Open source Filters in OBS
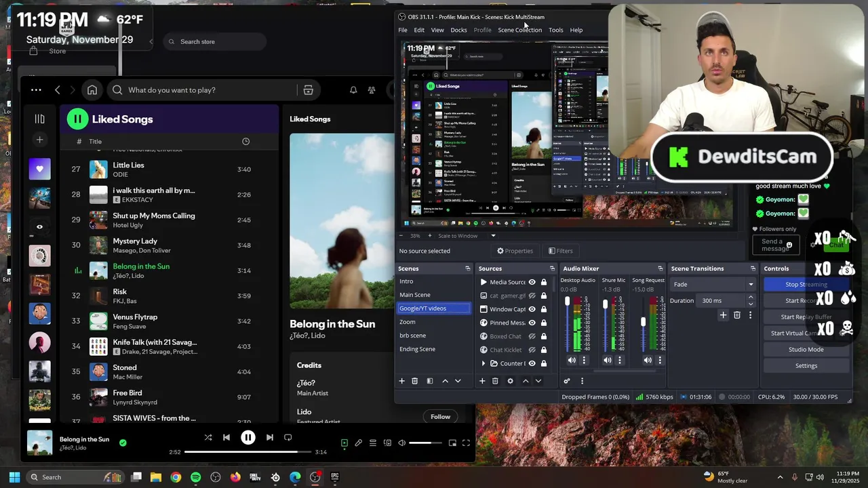Viewport: 868px width, 488px height. coord(560,251)
